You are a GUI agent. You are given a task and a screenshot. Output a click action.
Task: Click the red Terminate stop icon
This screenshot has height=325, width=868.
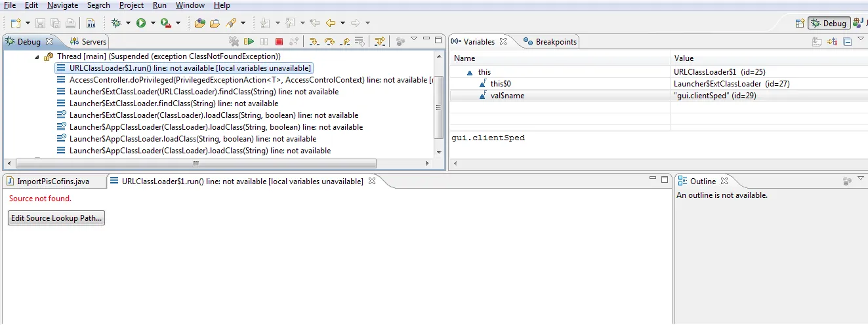[279, 41]
